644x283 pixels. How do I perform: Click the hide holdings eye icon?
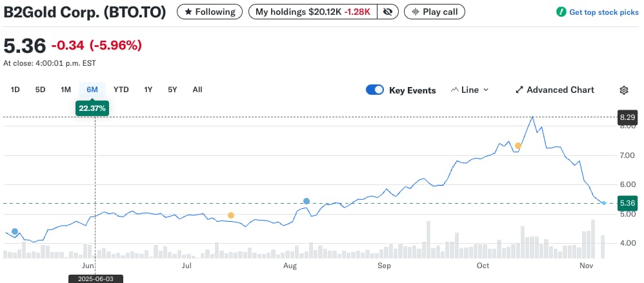(387, 12)
